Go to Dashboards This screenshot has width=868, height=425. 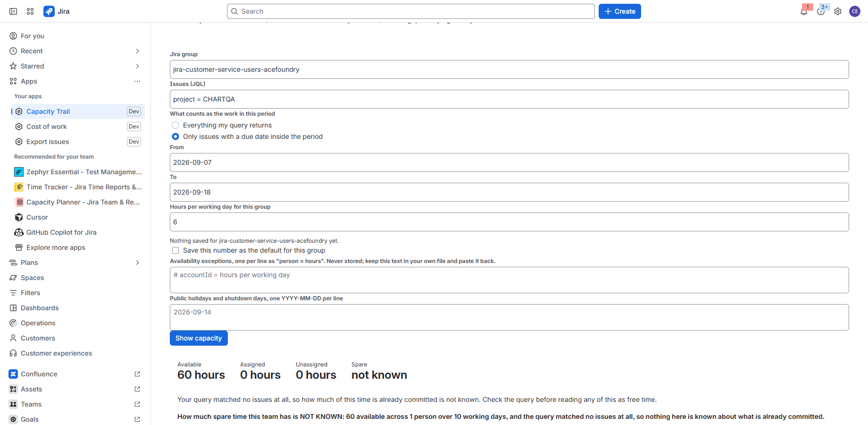coord(75,308)
